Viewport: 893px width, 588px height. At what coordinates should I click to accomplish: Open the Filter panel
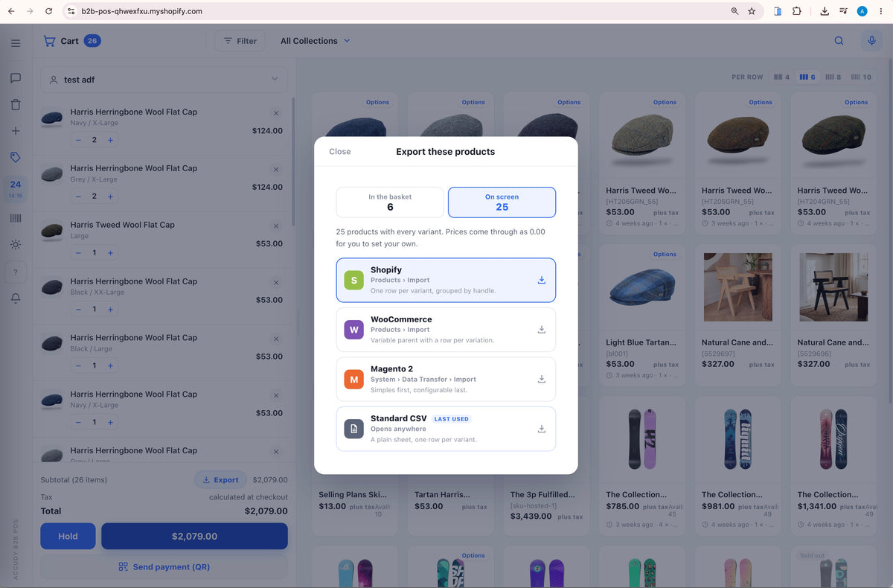pos(240,41)
